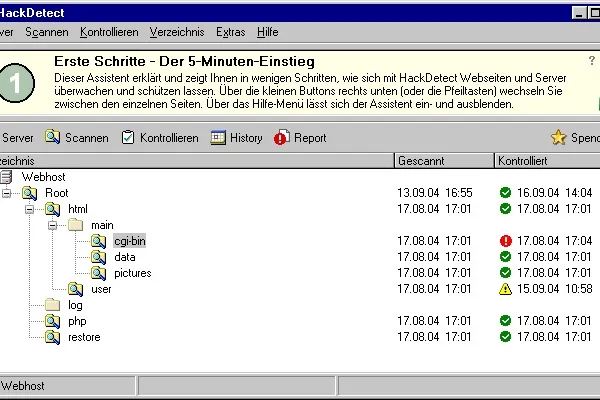
Task: Click green check status icon in data row
Action: pyautogui.click(x=505, y=256)
